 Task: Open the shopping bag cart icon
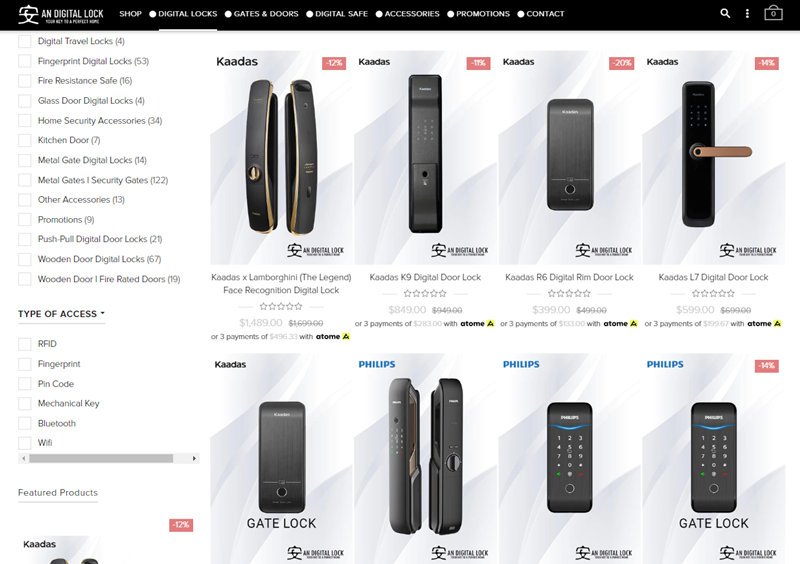[x=773, y=13]
